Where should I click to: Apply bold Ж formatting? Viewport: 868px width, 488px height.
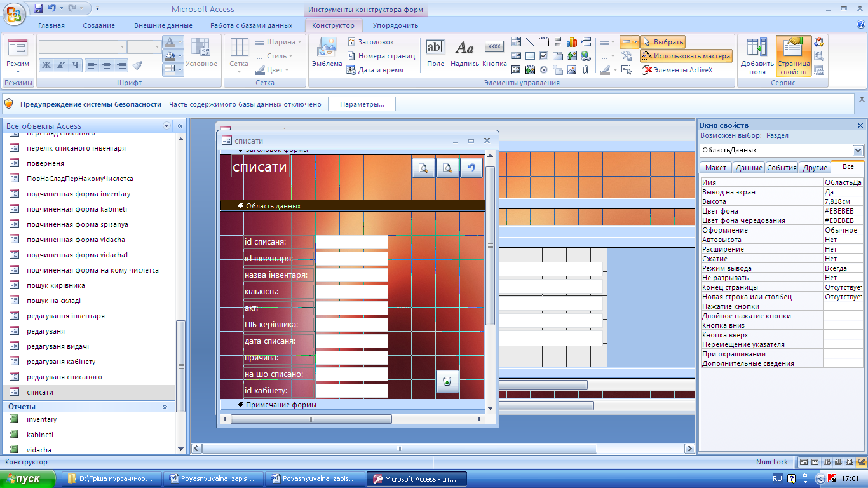(x=46, y=65)
